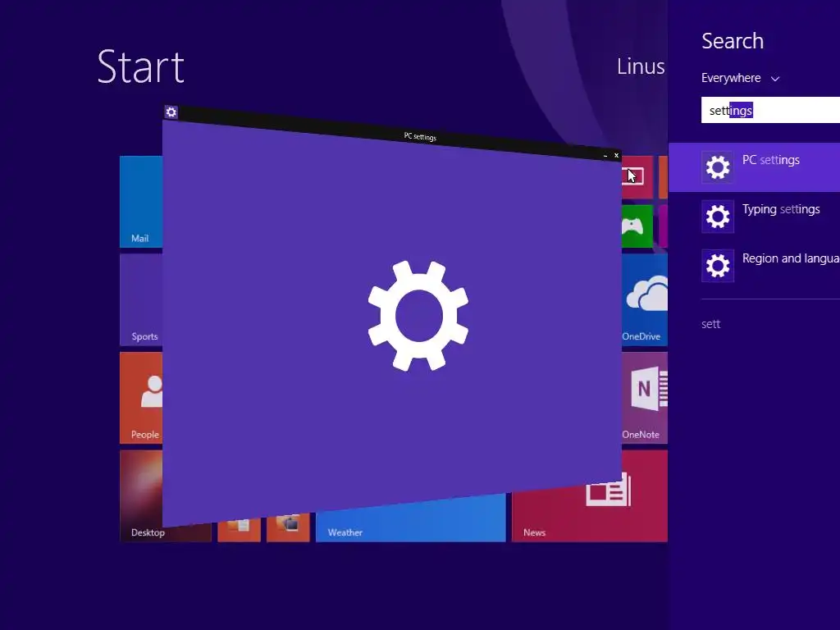Viewport: 840px width, 630px height.
Task: Close the PC settings window
Action: [617, 155]
